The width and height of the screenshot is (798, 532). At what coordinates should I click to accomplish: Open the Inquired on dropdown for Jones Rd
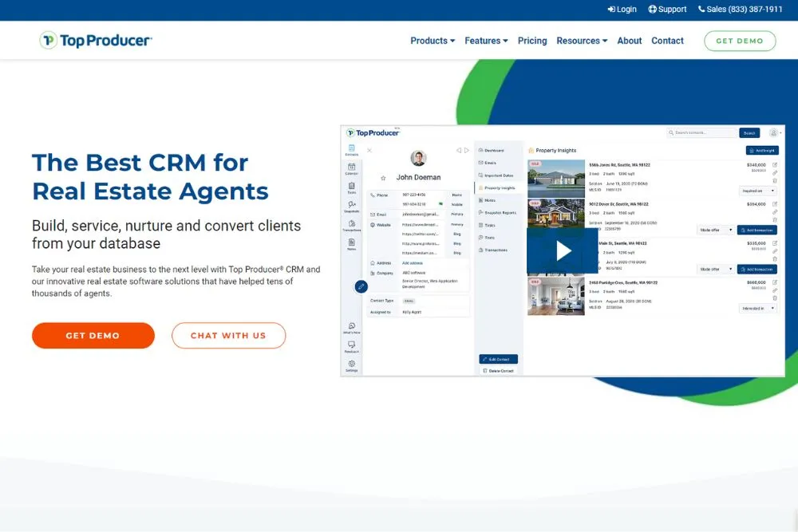[757, 191]
